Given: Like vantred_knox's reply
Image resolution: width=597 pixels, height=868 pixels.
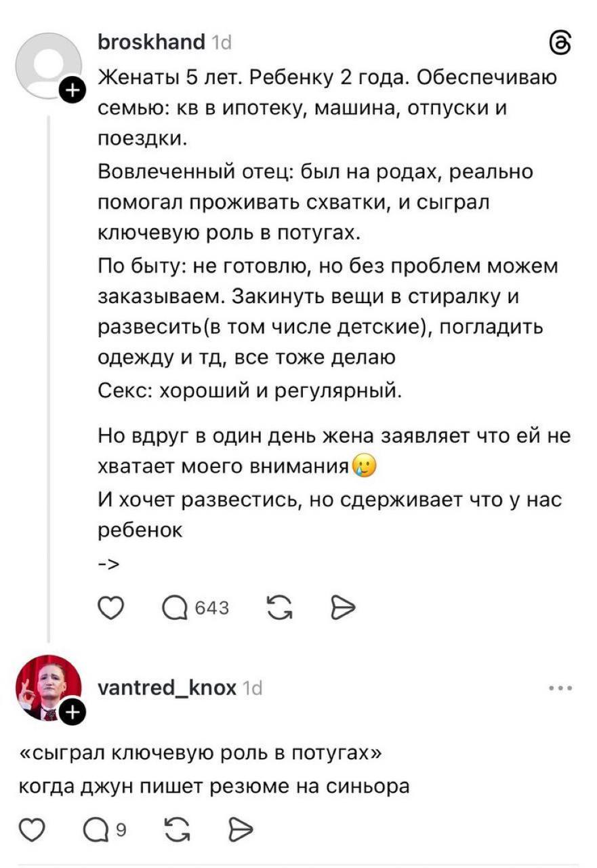Looking at the screenshot, I should (29, 829).
